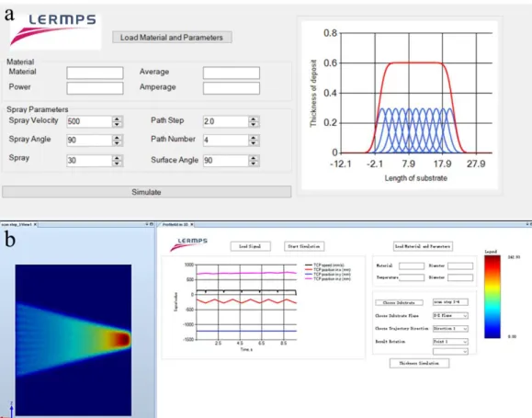Click the Spray Velocity field showing 500
532x418 pixels.
[89, 121]
